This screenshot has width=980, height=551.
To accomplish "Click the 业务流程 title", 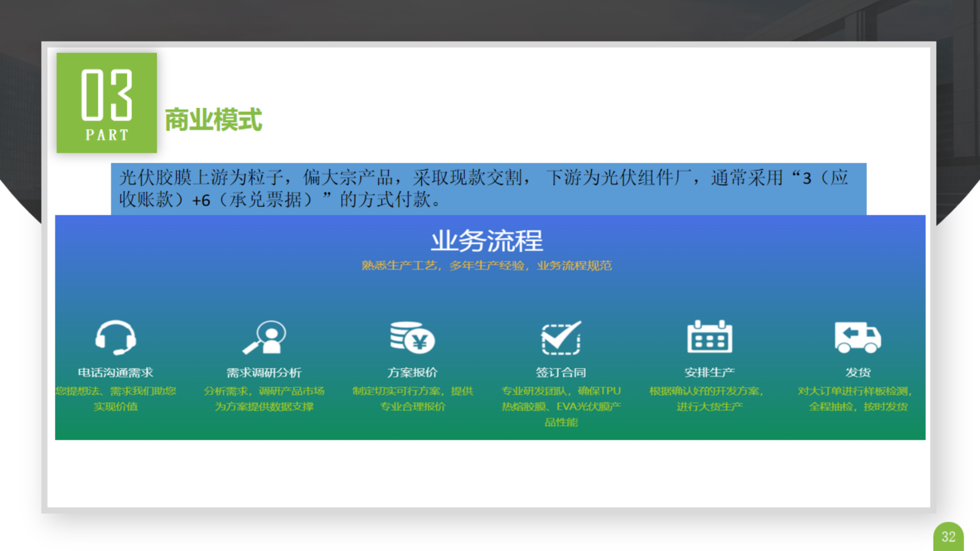I will [x=487, y=241].
